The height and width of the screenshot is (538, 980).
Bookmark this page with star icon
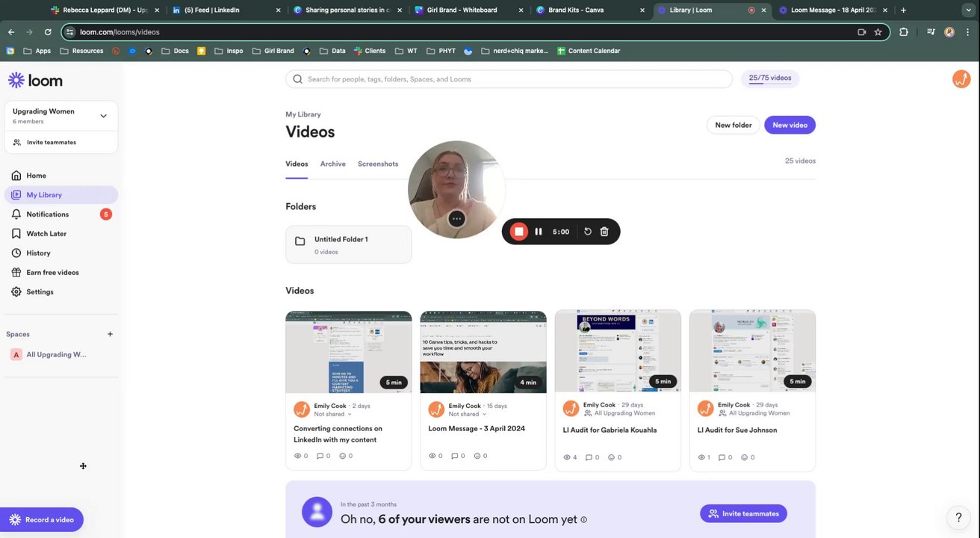(878, 32)
